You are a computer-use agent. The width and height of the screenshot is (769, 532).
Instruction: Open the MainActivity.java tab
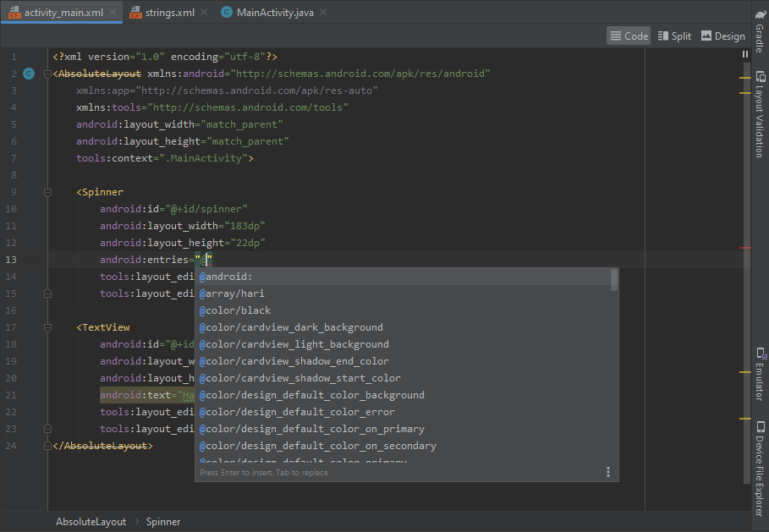[268, 12]
